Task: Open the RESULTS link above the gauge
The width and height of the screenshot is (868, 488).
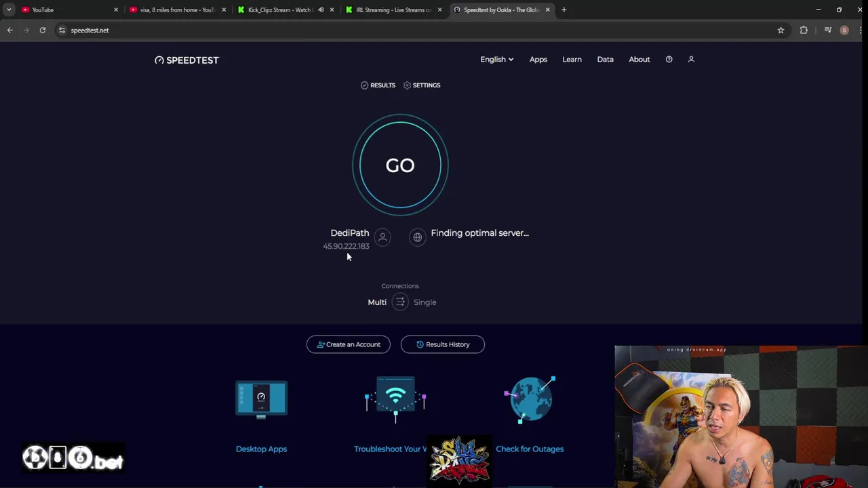Action: click(x=378, y=85)
